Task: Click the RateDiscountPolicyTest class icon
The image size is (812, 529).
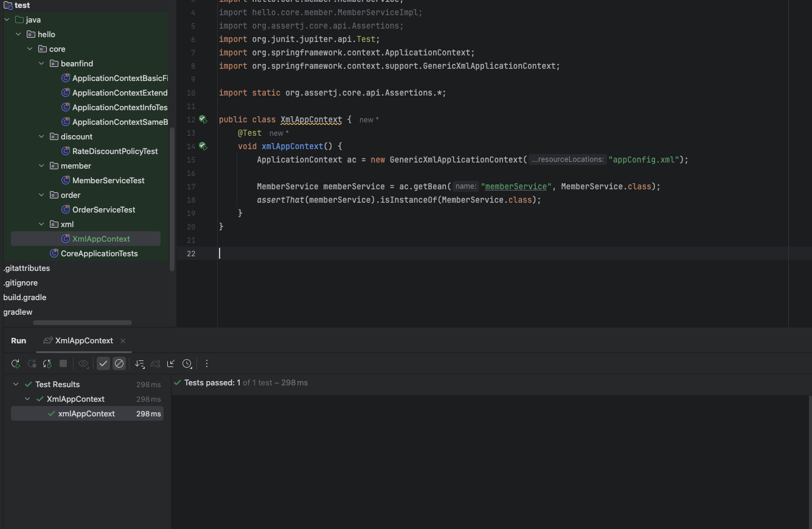Action: [66, 152]
